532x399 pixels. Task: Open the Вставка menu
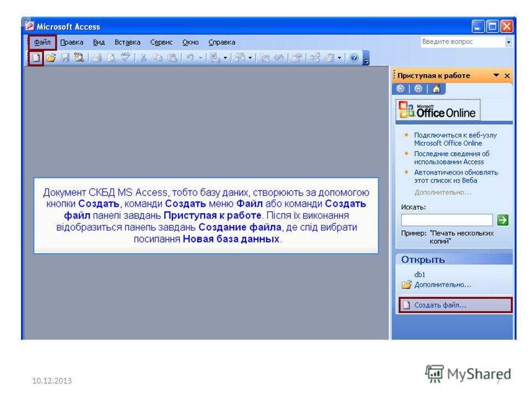127,43
